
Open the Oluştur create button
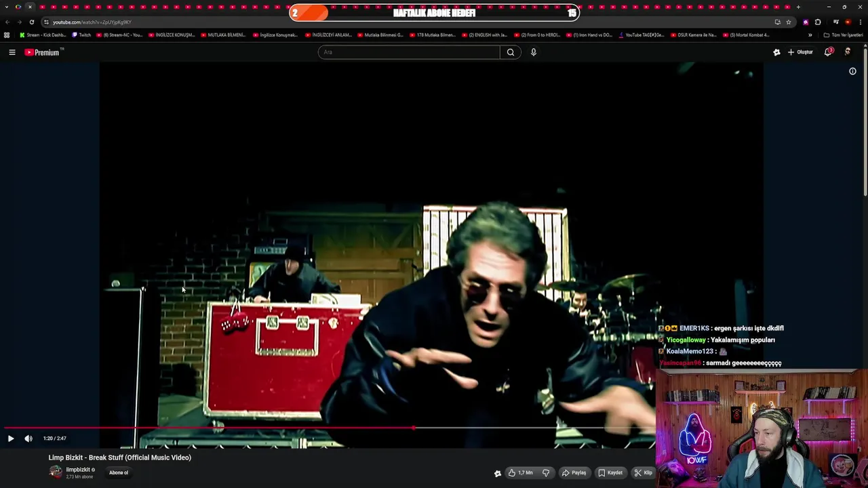pos(800,52)
